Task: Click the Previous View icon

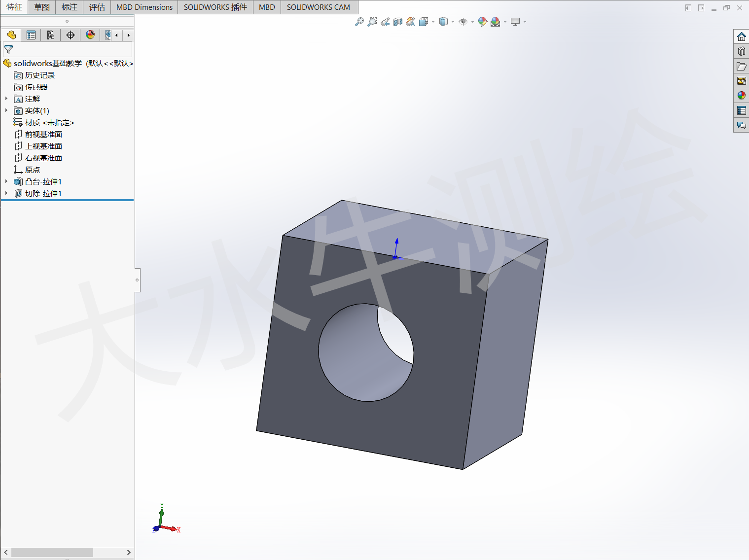Action: click(385, 22)
